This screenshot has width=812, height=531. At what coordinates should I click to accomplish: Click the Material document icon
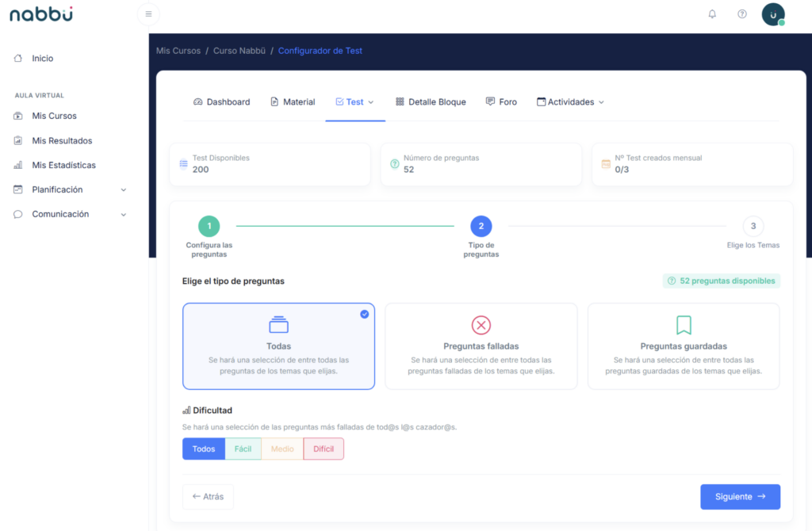click(x=274, y=101)
